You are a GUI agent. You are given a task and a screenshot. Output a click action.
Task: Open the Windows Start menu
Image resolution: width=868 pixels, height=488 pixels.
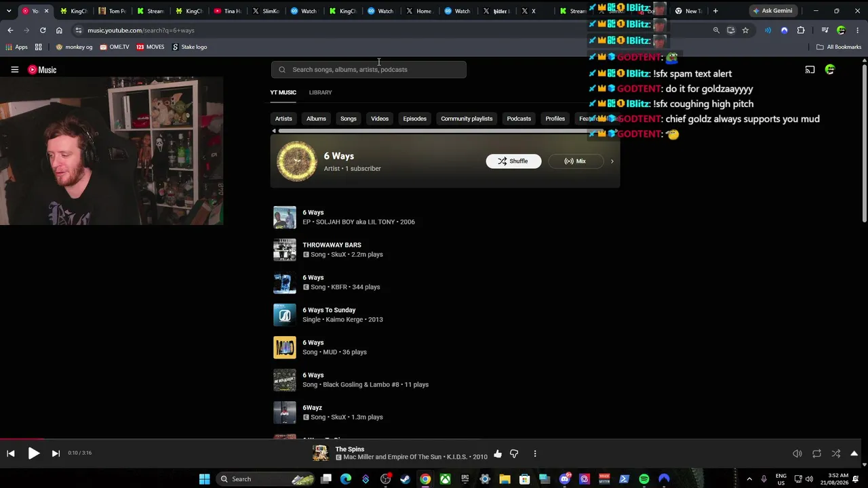pyautogui.click(x=204, y=479)
